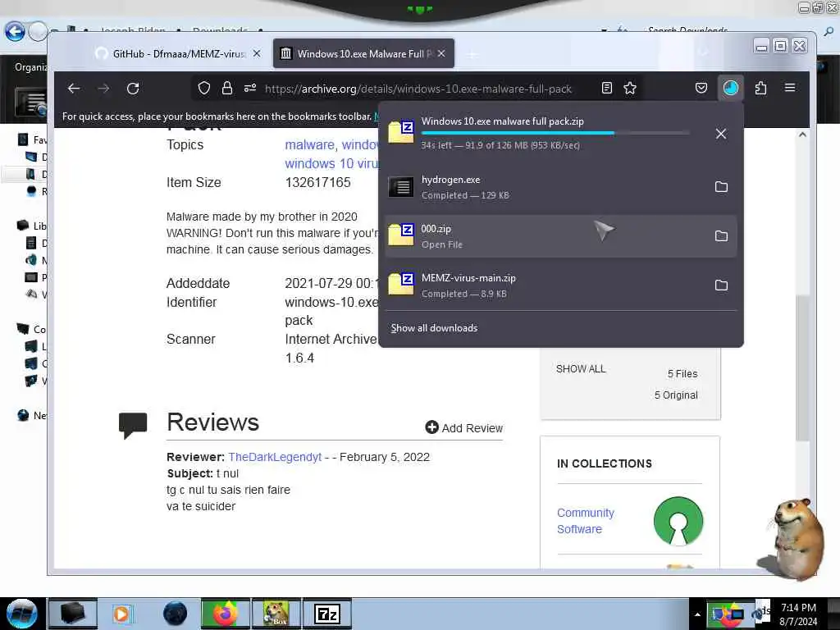Open Community Software collection link
This screenshot has height=630, width=840.
click(586, 521)
